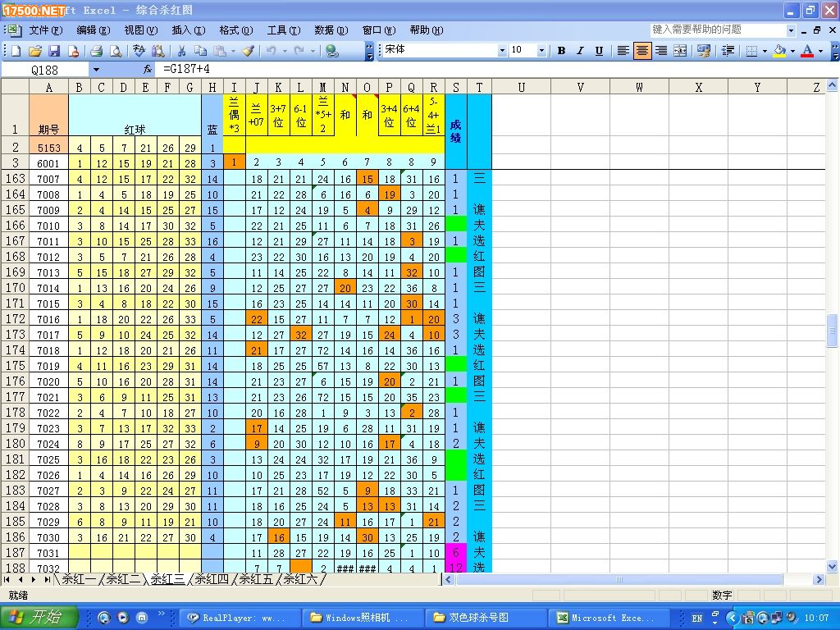This screenshot has height=630, width=840.
Task: Open Print Preview with the magnifier page icon
Action: pyautogui.click(x=115, y=51)
